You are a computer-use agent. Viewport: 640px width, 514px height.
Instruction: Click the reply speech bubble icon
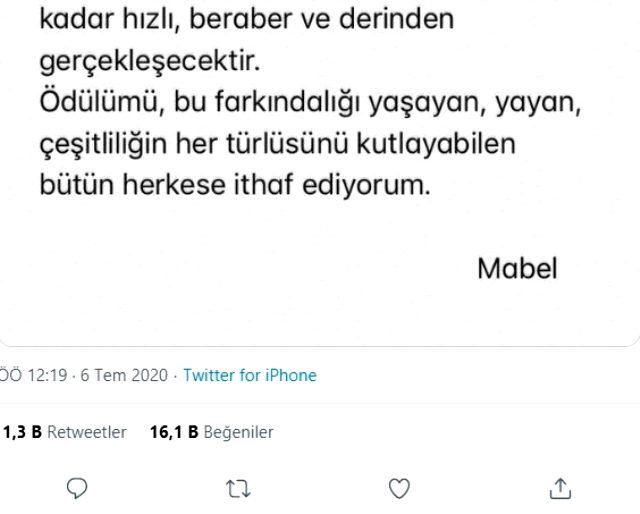click(x=78, y=488)
